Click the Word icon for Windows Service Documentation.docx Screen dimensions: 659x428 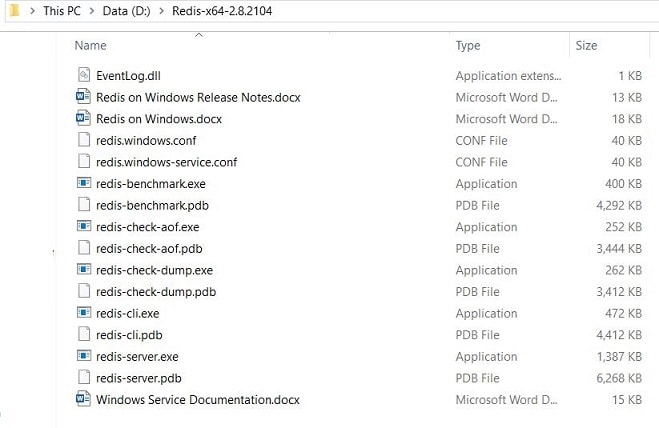[83, 399]
